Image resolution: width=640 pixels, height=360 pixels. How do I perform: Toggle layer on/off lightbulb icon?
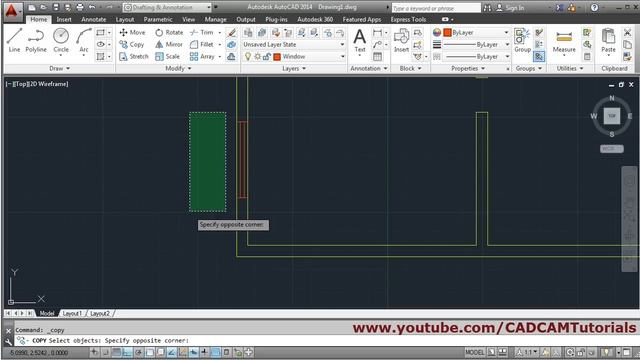point(248,57)
